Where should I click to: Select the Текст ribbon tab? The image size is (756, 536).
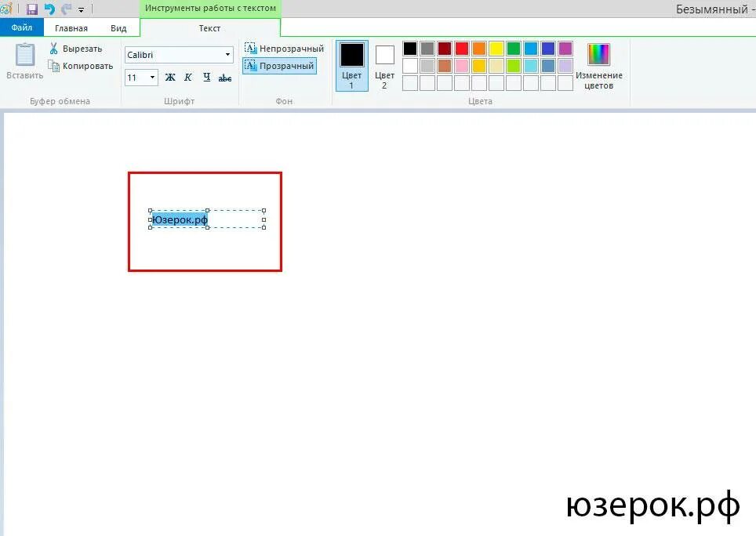[x=209, y=28]
